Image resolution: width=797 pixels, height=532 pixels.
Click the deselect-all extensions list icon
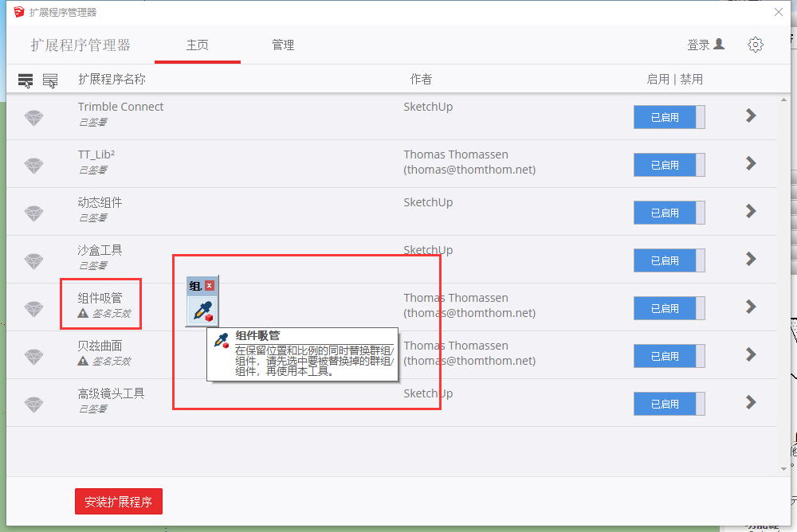point(49,80)
